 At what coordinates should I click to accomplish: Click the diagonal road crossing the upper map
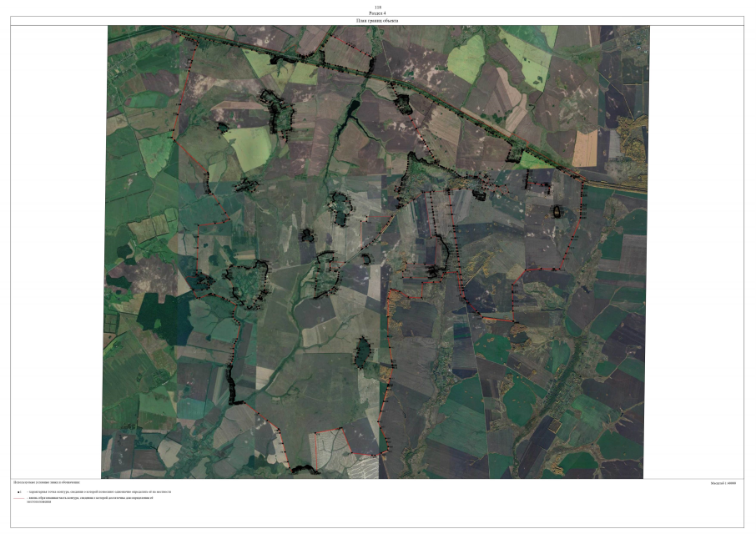pos(434,102)
